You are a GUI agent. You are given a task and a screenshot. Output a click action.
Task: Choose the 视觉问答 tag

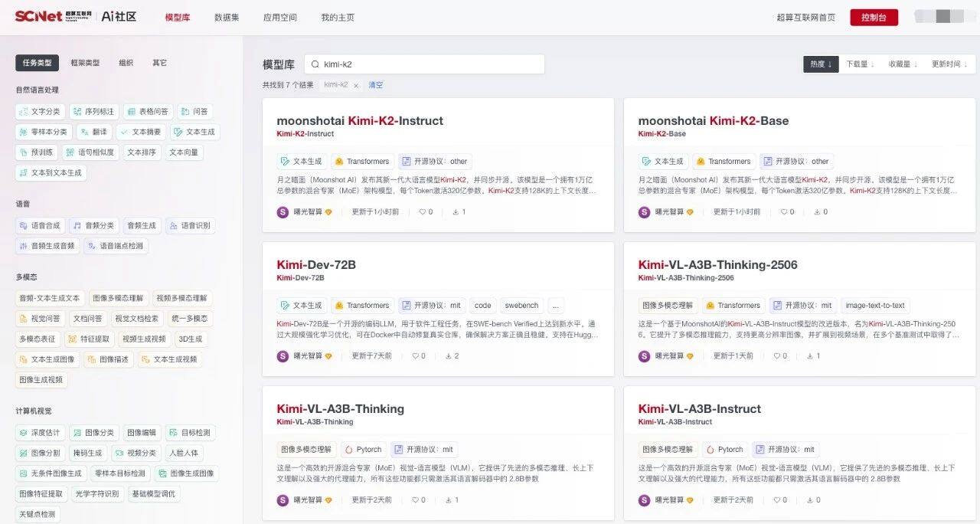pyautogui.click(x=40, y=319)
